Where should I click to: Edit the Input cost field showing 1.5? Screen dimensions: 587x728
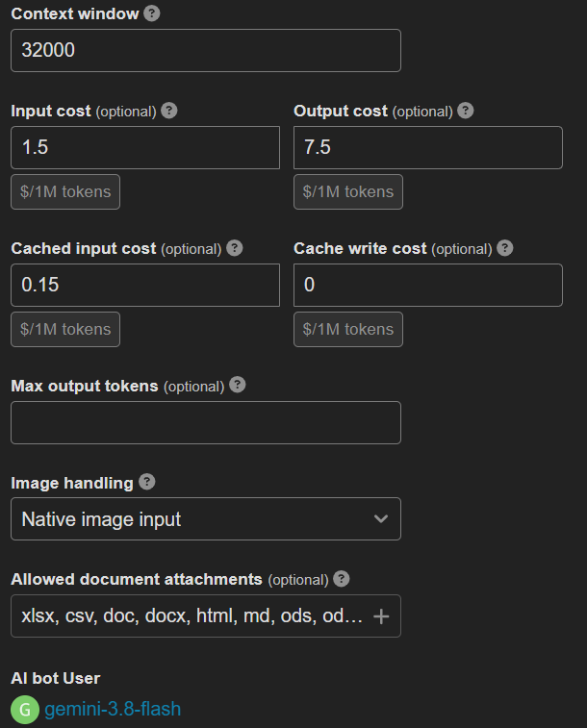pyautogui.click(x=145, y=148)
